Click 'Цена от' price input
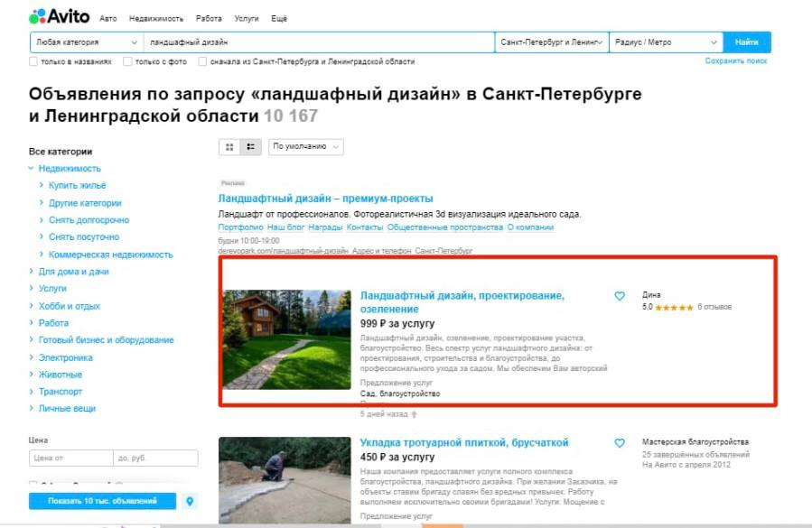 71,459
